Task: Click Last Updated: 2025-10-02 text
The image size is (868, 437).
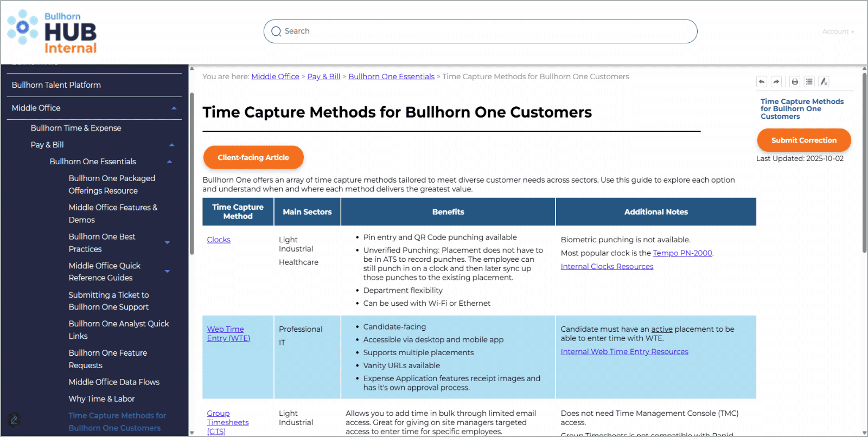Action: (800, 159)
